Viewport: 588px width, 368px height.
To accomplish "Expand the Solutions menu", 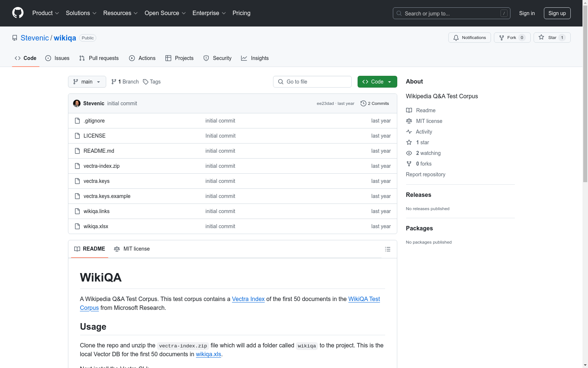I will point(81,13).
